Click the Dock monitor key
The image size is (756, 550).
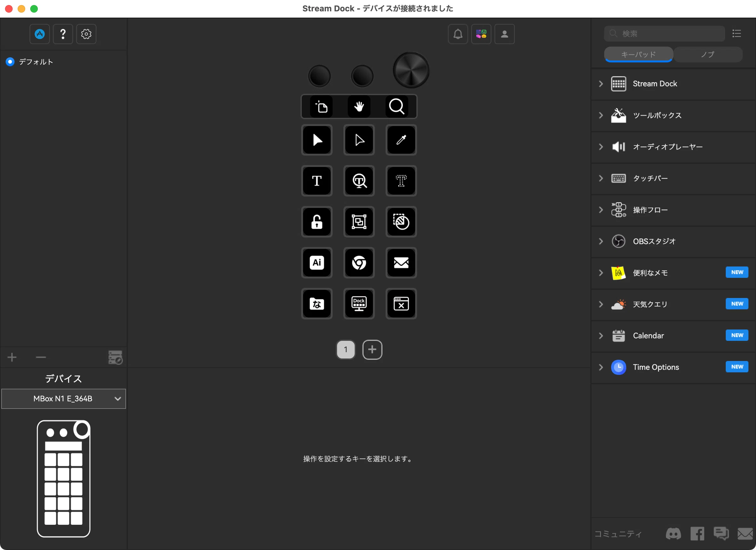(359, 304)
